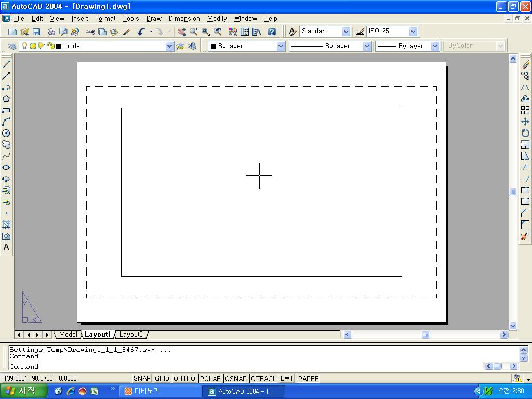Toggle OSNAP in status bar

(x=235, y=378)
